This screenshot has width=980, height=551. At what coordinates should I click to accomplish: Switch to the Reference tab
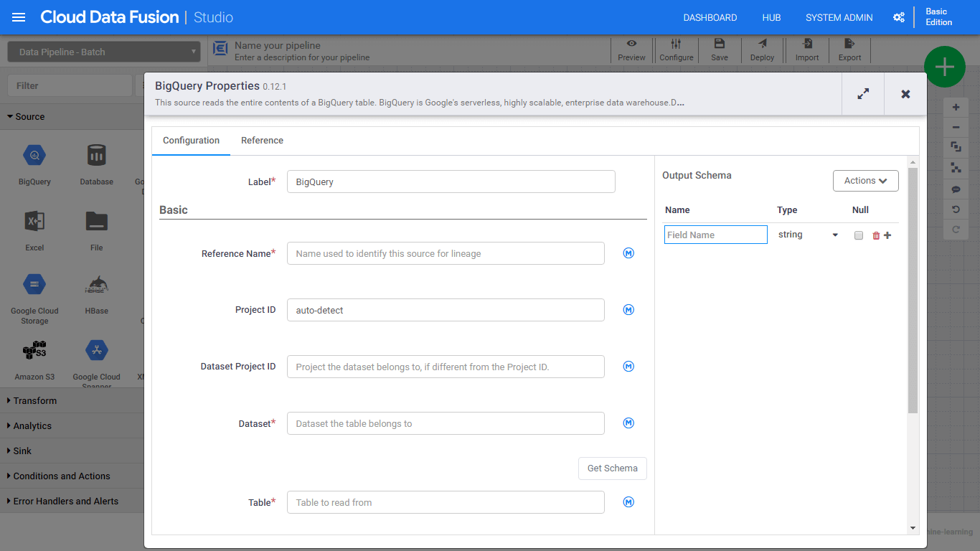[262, 140]
